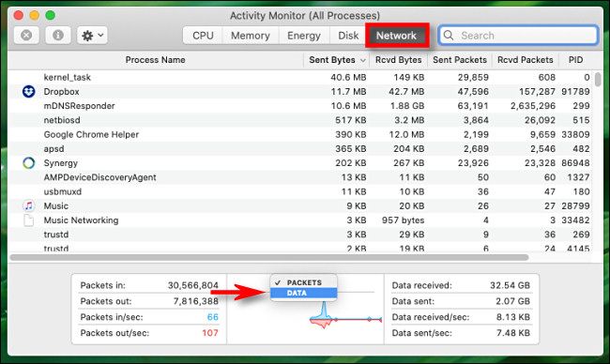Switch to the Memory tab
Image resolution: width=610 pixels, height=364 pixels.
coord(251,36)
